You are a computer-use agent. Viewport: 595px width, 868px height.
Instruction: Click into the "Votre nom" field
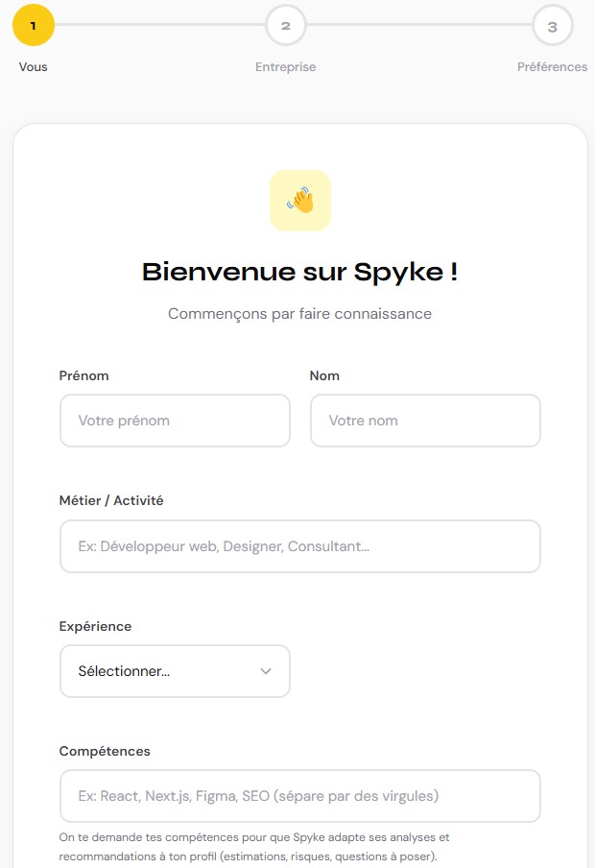pos(425,421)
